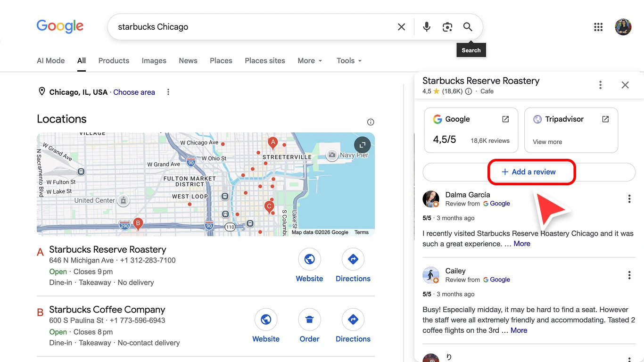Viewport: 644px width, 362px height.
Task: Expand the More search filter dropdown
Action: pyautogui.click(x=310, y=61)
